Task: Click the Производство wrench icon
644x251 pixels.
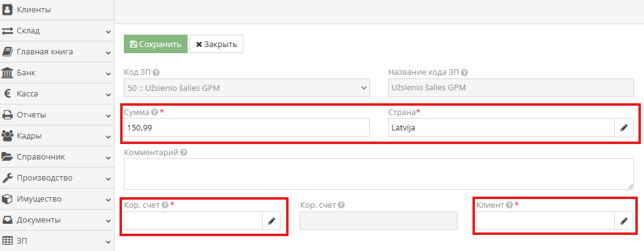Action: (7, 178)
